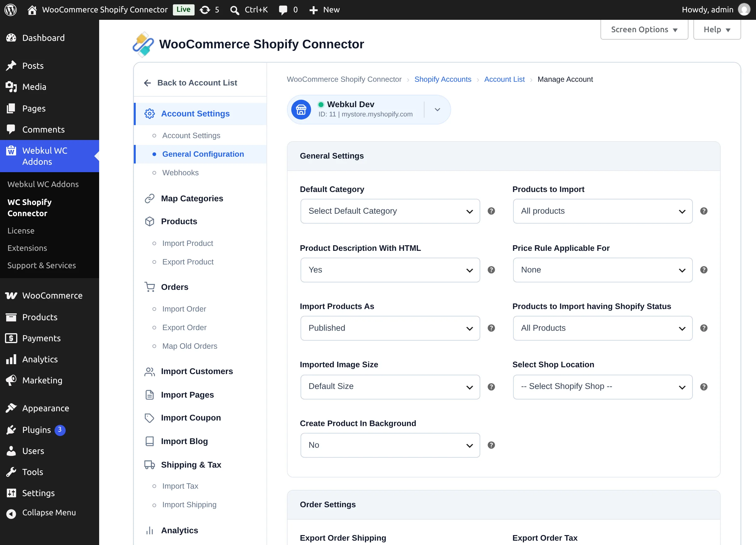Open Webkul WC Addons sidebar menu

(49, 156)
